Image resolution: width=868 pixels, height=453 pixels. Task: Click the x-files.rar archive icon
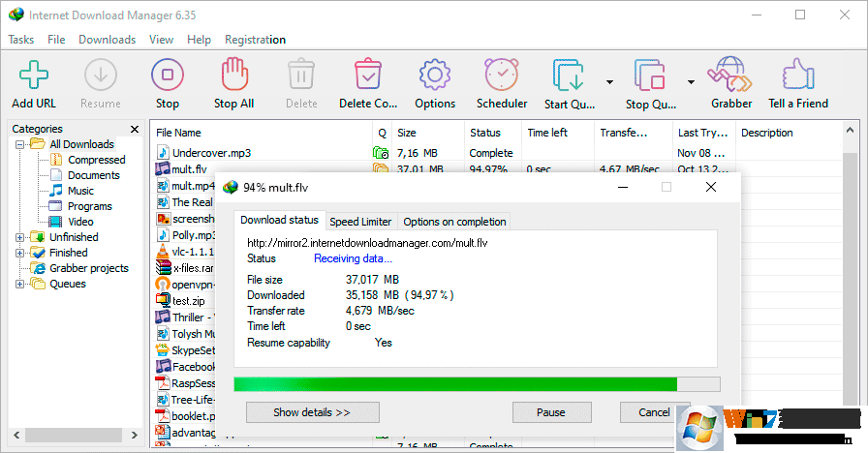[164, 268]
